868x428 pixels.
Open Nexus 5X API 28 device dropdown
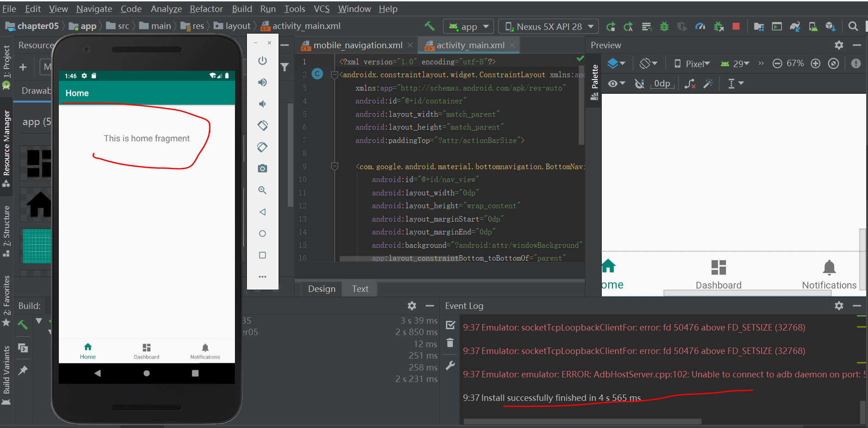pyautogui.click(x=548, y=26)
